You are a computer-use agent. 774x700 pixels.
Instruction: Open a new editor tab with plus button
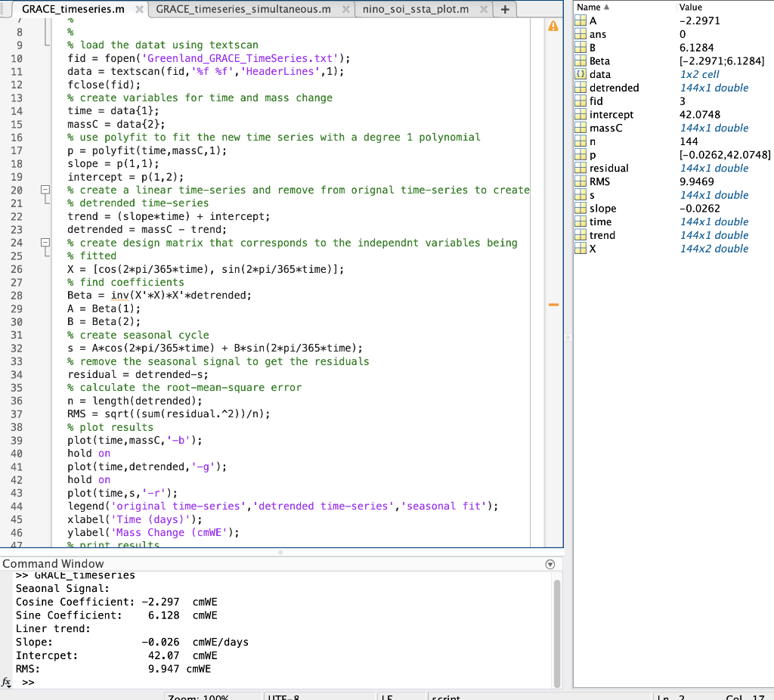click(x=504, y=10)
